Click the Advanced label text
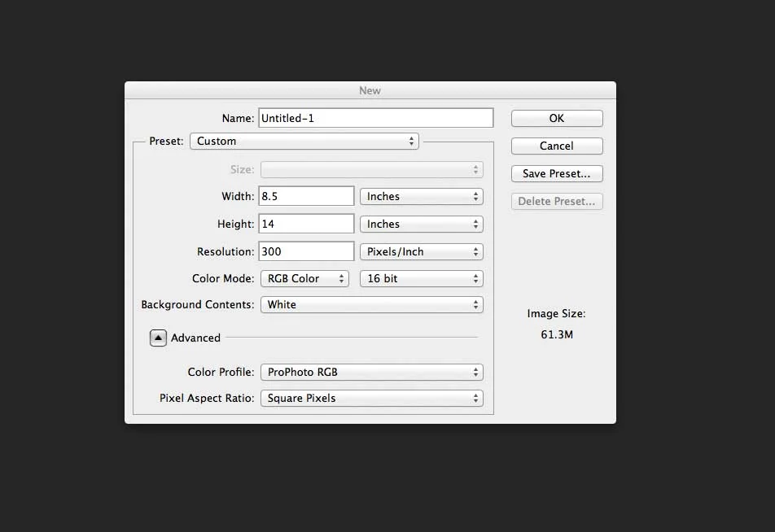The image size is (775, 532). [195, 338]
